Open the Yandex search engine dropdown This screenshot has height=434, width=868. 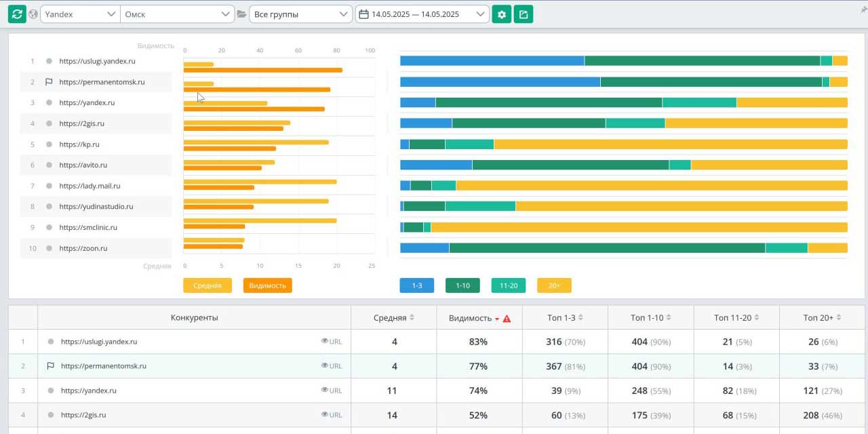[80, 14]
